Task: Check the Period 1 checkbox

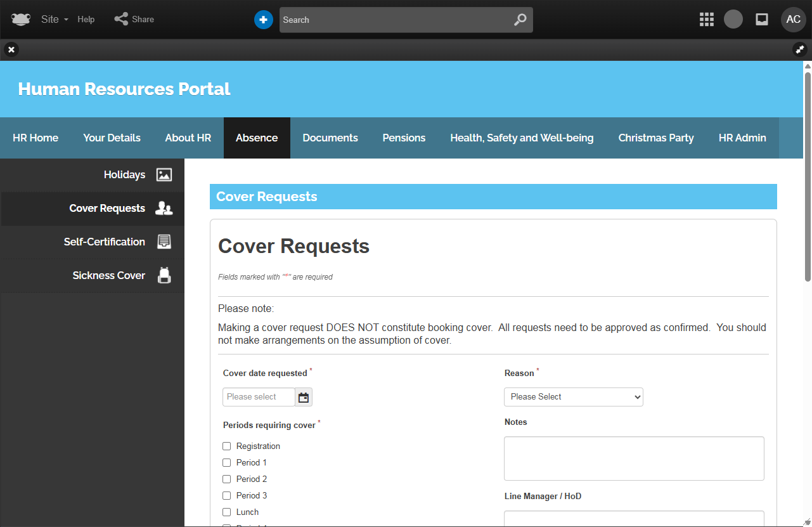Action: 227,463
